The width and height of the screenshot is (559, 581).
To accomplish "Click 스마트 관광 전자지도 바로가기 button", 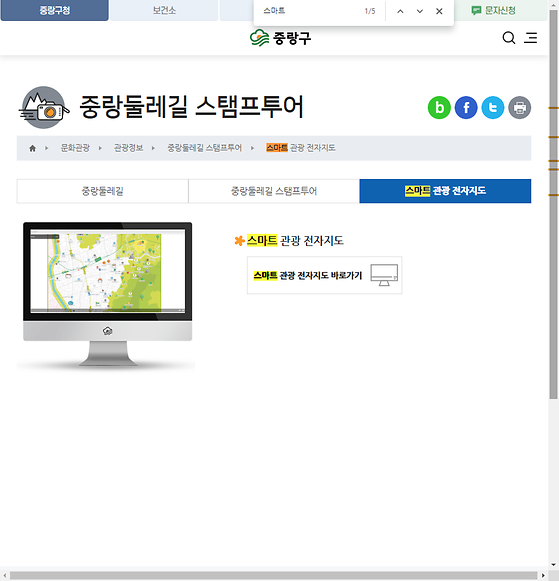I will click(x=325, y=275).
